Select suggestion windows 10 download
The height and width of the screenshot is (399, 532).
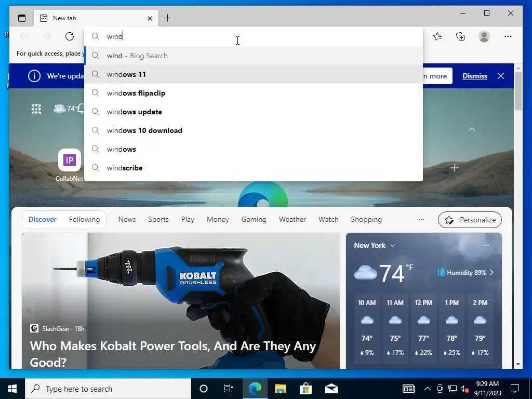[x=254, y=130]
